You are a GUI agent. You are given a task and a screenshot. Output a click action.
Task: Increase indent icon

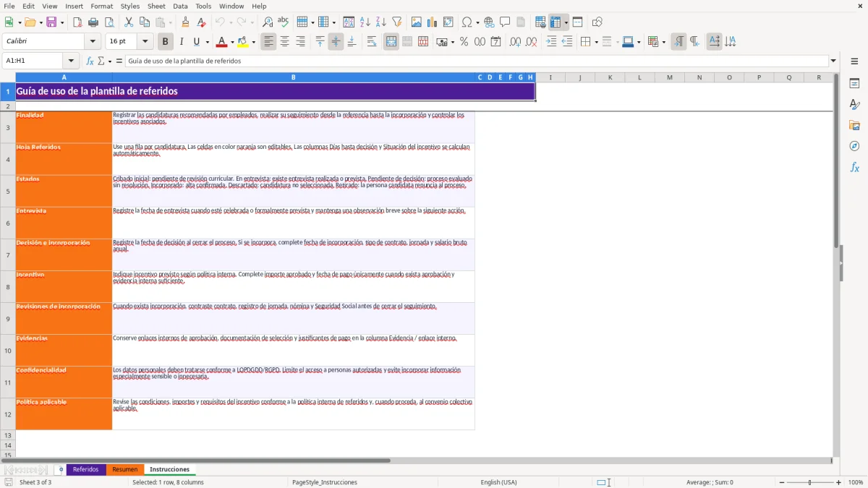coord(551,42)
